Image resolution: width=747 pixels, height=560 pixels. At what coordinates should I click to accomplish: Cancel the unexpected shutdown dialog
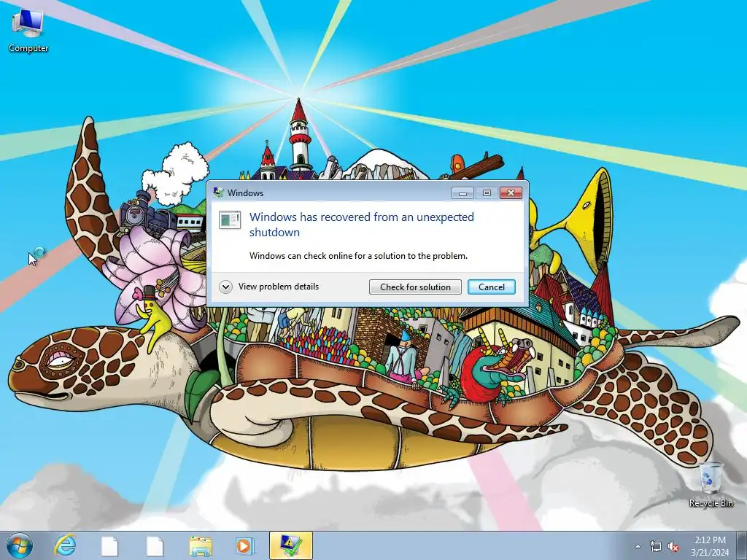tap(491, 287)
